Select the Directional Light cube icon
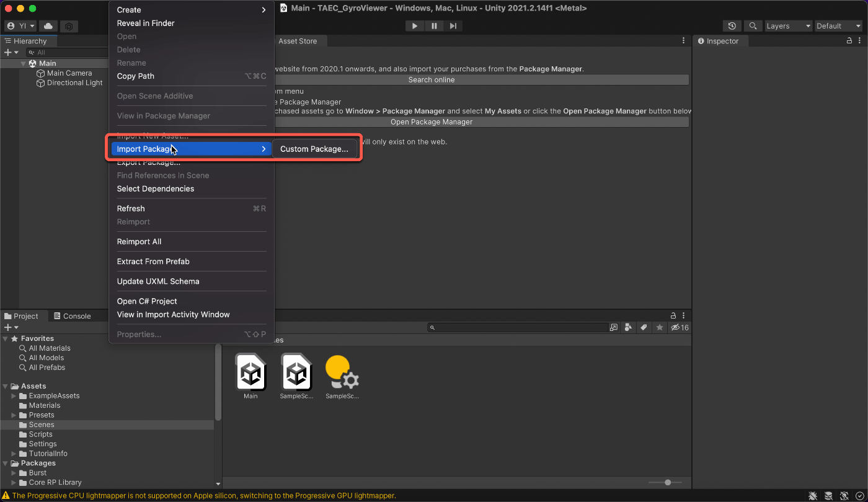The height and width of the screenshot is (502, 868). click(x=42, y=83)
